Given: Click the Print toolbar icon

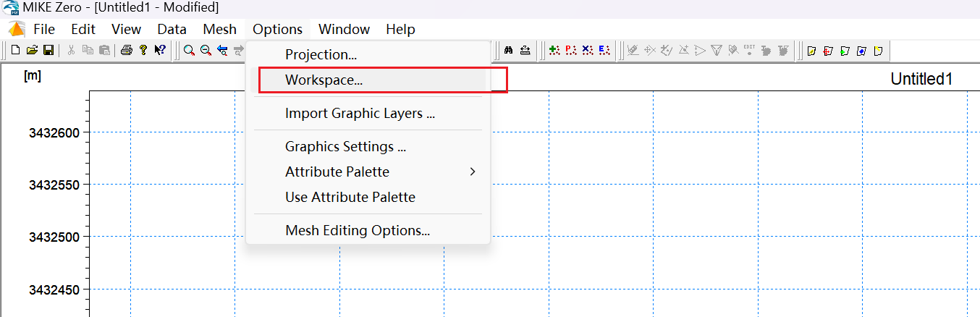Looking at the screenshot, I should tap(127, 50).
